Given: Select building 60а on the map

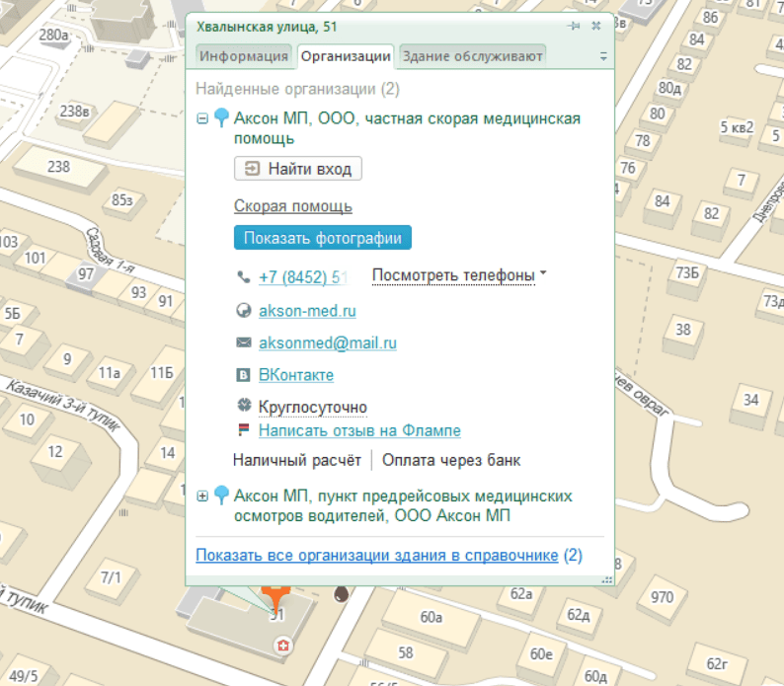Looking at the screenshot, I should (431, 618).
